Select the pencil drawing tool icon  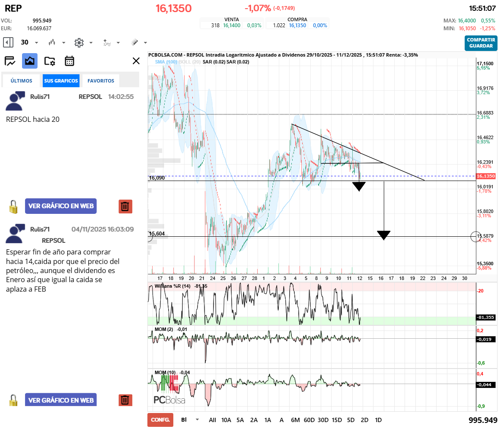point(134,42)
